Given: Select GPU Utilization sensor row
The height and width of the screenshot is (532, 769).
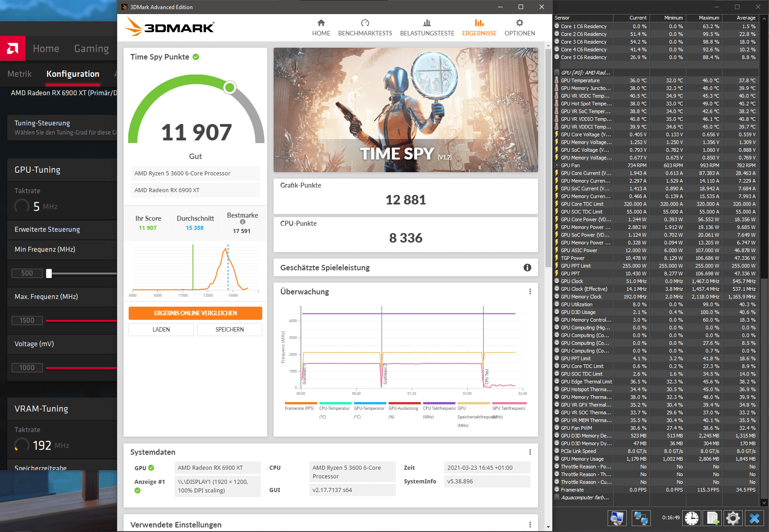Looking at the screenshot, I should coord(656,304).
